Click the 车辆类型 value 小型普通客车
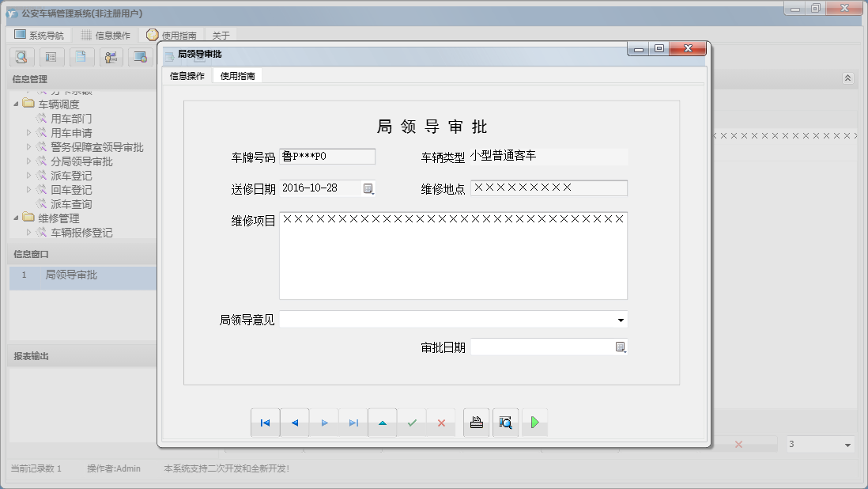868x489 pixels. [504, 156]
